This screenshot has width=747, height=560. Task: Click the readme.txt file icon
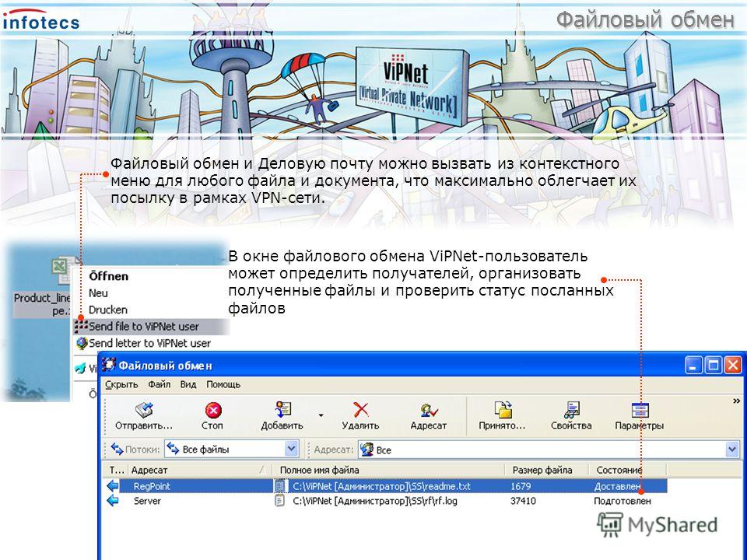(280, 485)
